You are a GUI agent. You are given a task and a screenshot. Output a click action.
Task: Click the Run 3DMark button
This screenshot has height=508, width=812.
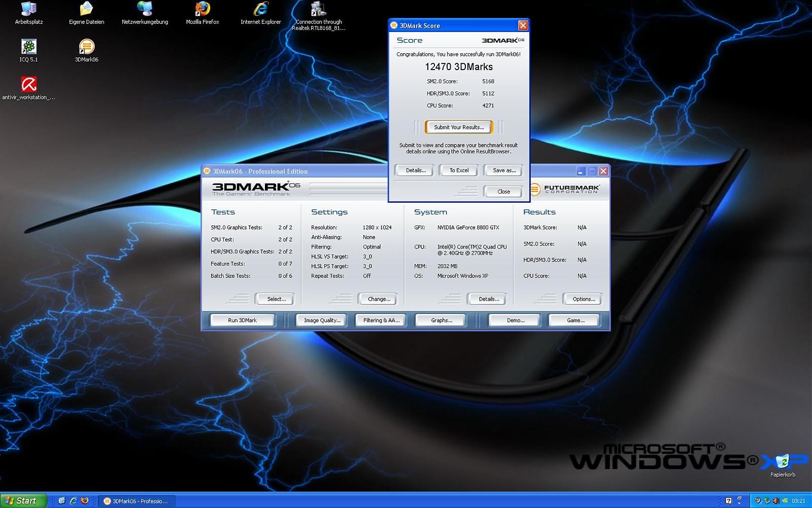tap(242, 321)
